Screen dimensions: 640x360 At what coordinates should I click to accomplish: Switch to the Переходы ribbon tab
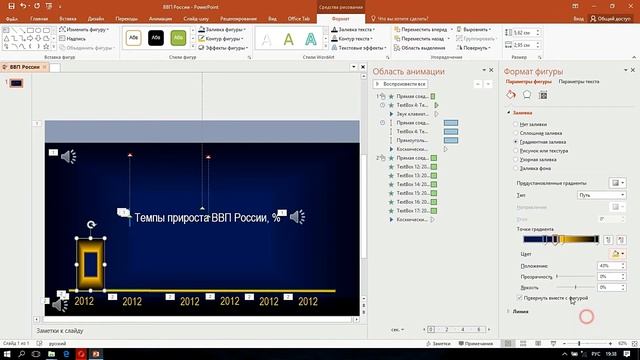[127, 19]
